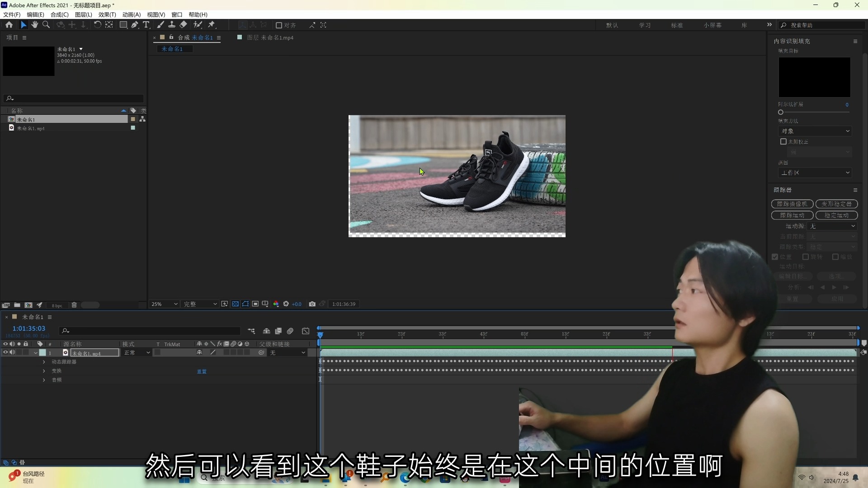Select the Puppet Pin tool
This screenshot has width=868, height=488.
(x=212, y=25)
